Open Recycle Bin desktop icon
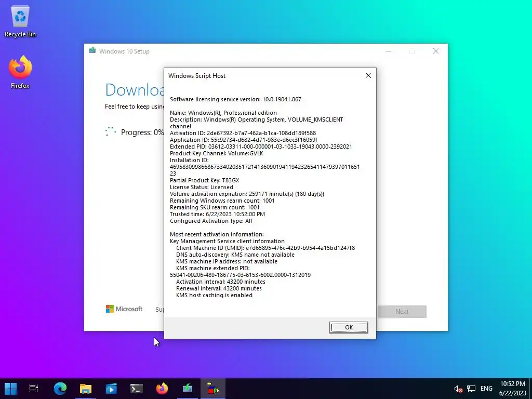 pos(20,21)
